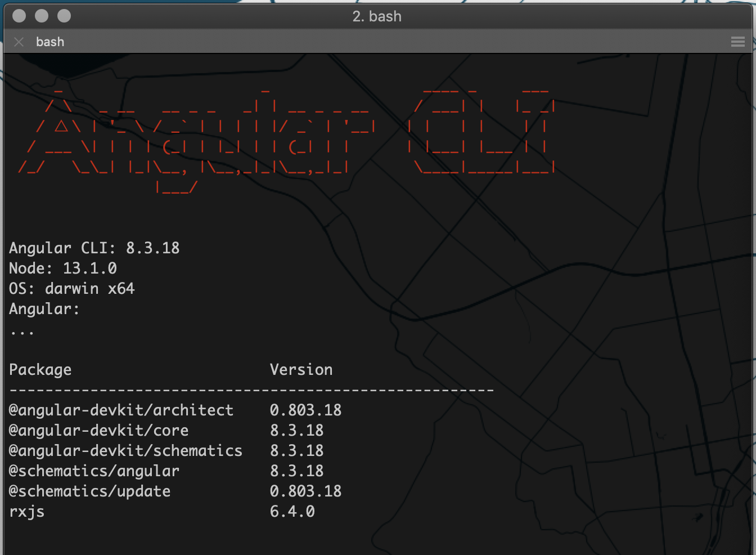Click the maximize window button
The height and width of the screenshot is (555, 756).
pyautogui.click(x=64, y=16)
